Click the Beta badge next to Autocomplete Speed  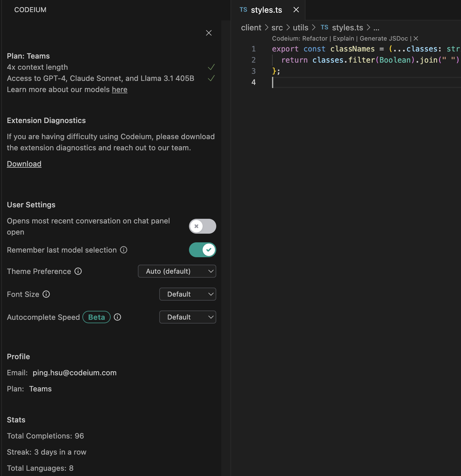coord(97,317)
